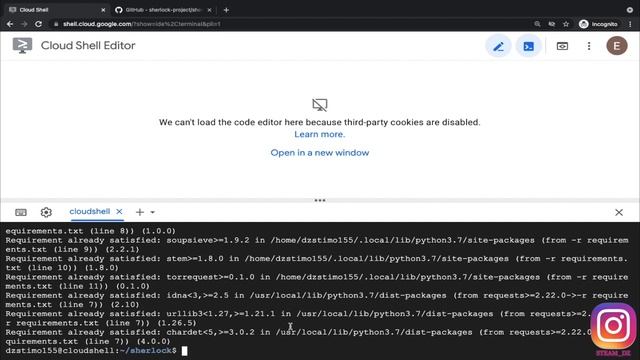640x360 pixels.
Task: Click the lock icon in address bar
Action: point(56,24)
